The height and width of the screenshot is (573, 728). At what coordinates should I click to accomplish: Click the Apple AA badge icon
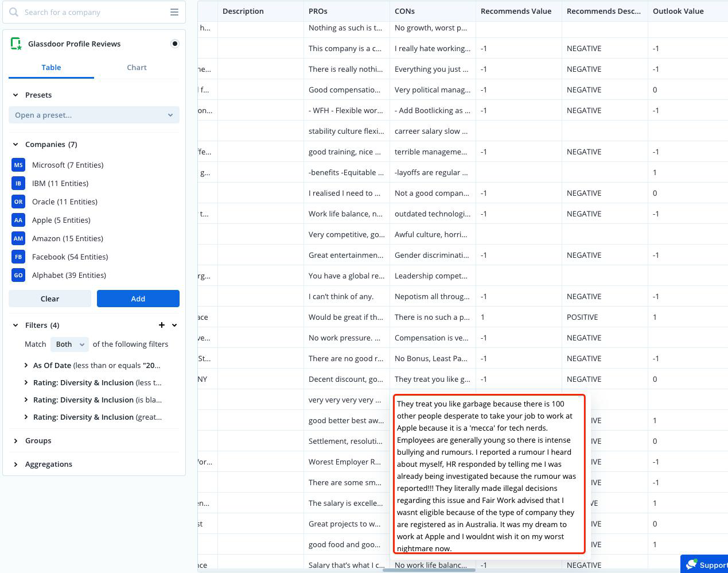(x=18, y=220)
